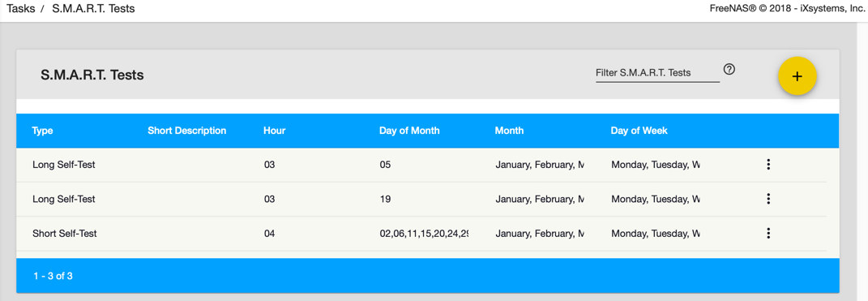Open options menu for day 05 Long Self-Test

[x=768, y=165]
